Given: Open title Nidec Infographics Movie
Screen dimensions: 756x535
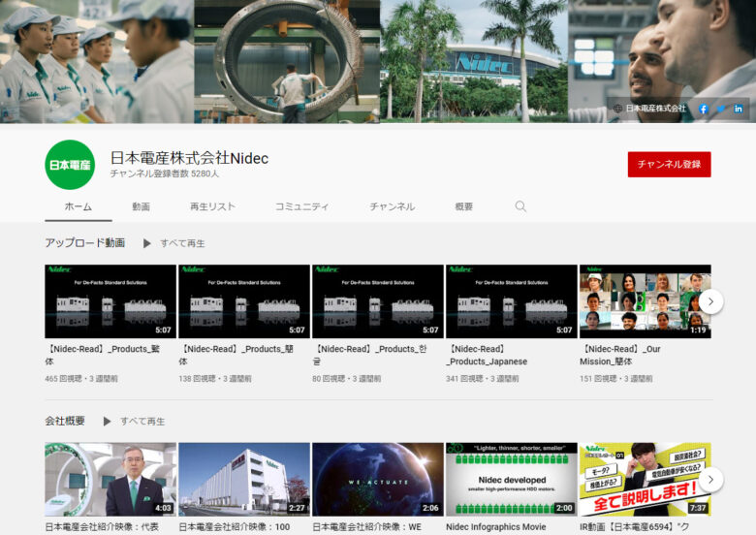Looking at the screenshot, I should 496,527.
